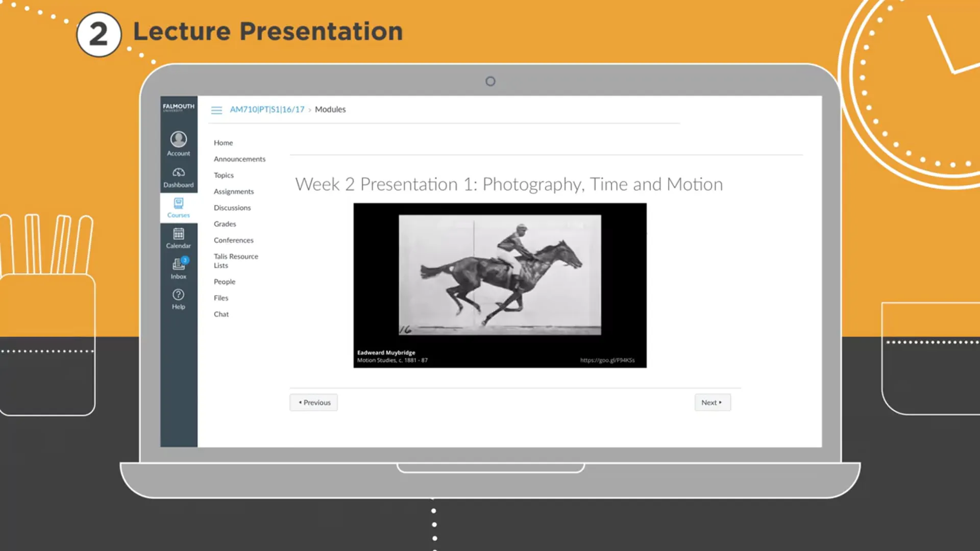Open Chat in course menu
The image size is (980, 551).
coord(221,314)
